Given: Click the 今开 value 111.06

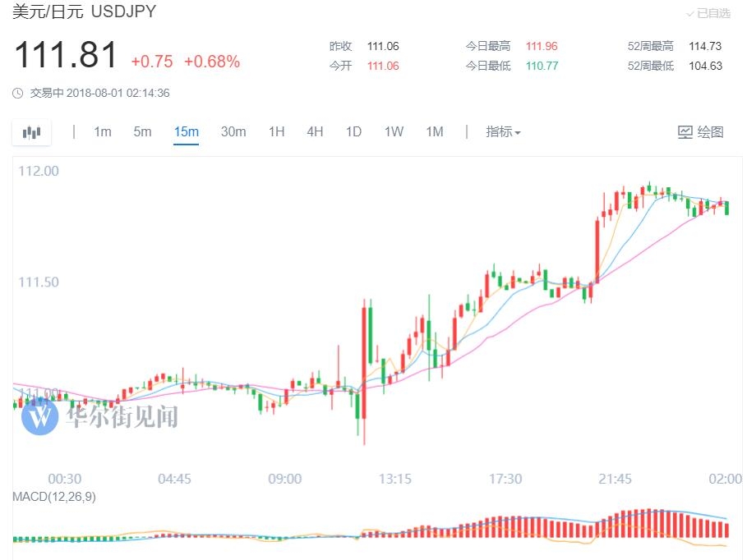Looking at the screenshot, I should 383,66.
